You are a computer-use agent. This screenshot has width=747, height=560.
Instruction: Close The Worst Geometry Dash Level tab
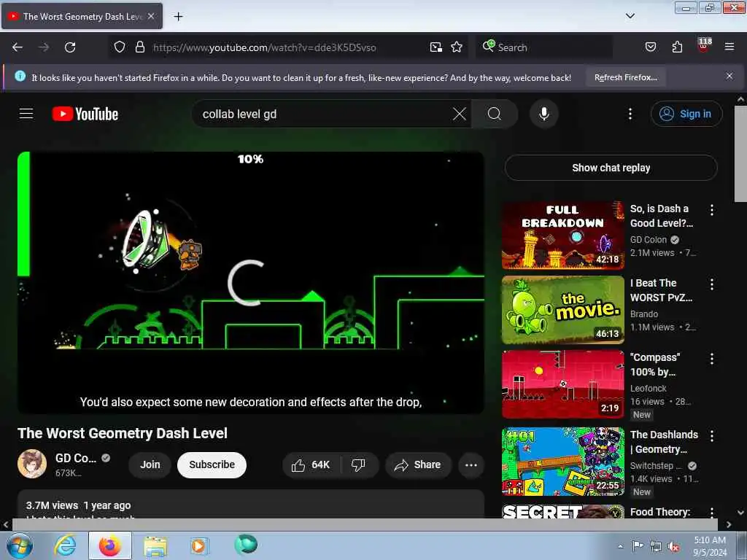151,16
